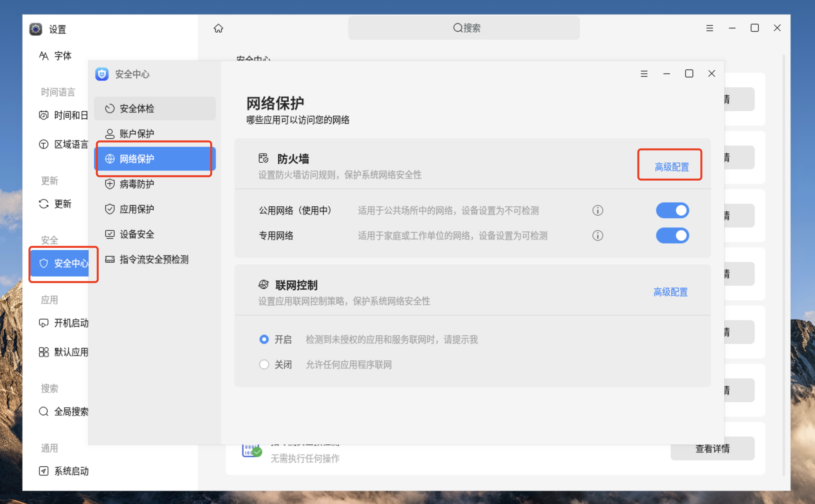This screenshot has width=815, height=504.
Task: Click the 公用网络 info tooltip icon
Action: click(x=598, y=210)
